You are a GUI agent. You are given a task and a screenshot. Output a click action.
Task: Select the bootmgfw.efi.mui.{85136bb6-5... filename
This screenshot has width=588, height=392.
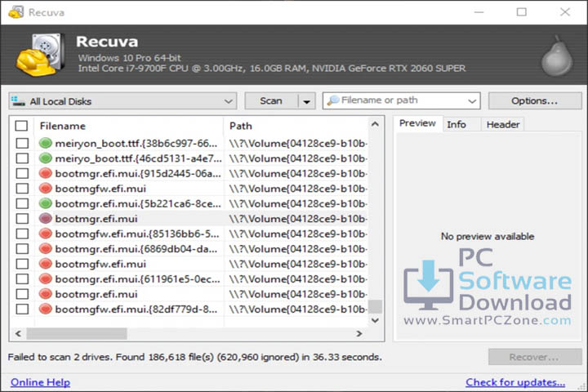pyautogui.click(x=137, y=234)
